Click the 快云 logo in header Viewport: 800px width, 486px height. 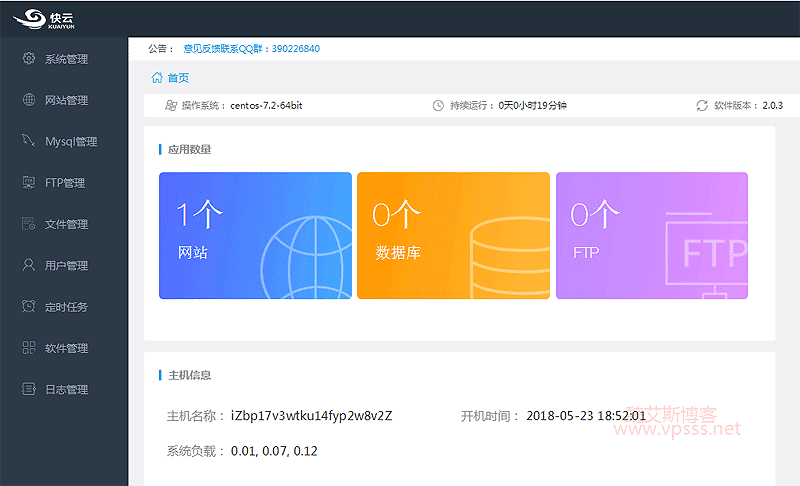click(x=44, y=17)
